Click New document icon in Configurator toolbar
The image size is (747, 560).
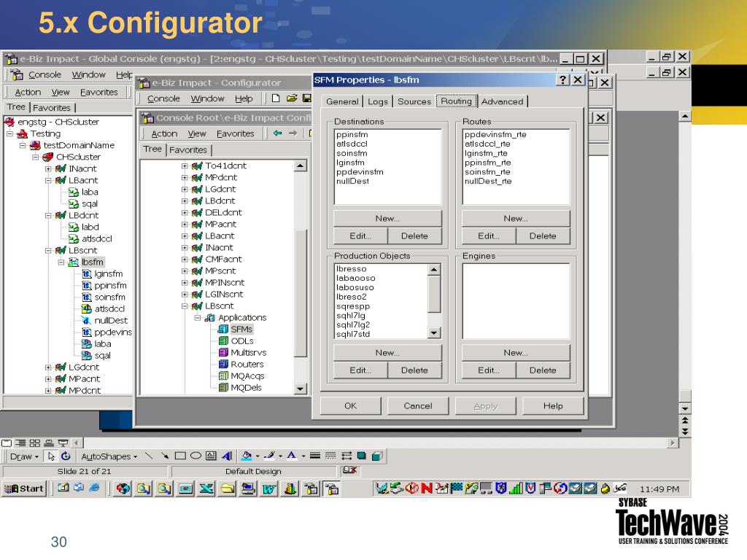275,98
